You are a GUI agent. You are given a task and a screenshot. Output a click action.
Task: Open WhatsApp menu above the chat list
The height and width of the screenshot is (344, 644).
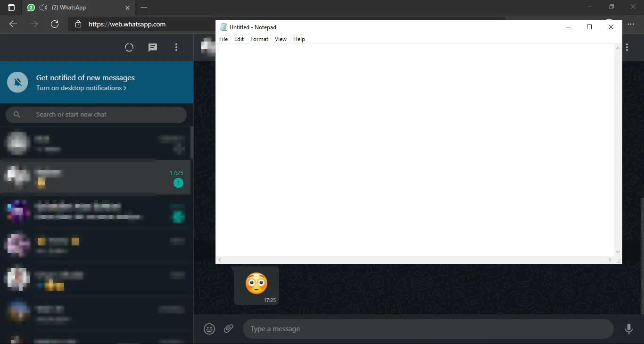176,47
